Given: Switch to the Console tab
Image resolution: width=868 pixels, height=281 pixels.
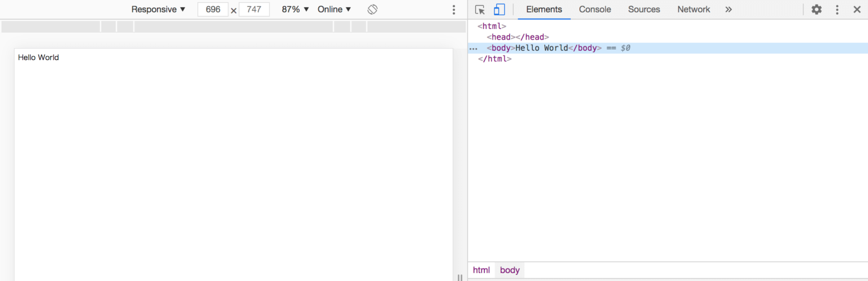Looking at the screenshot, I should (x=595, y=10).
